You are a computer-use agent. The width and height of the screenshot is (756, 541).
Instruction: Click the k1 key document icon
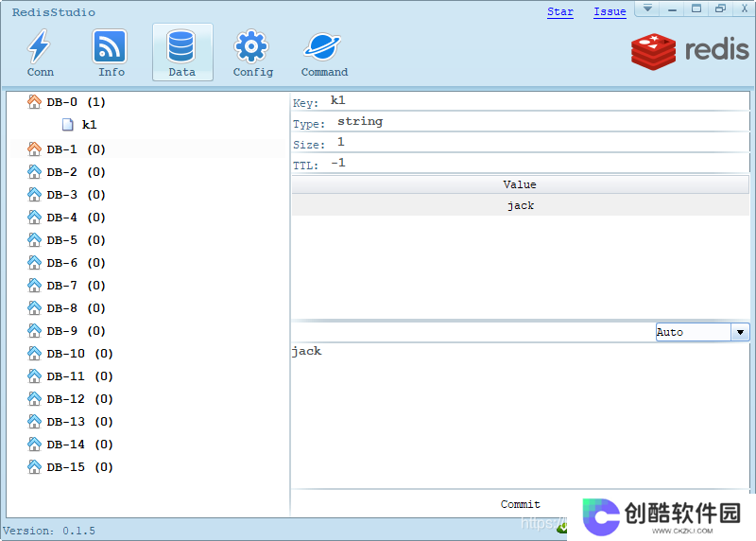click(68, 125)
